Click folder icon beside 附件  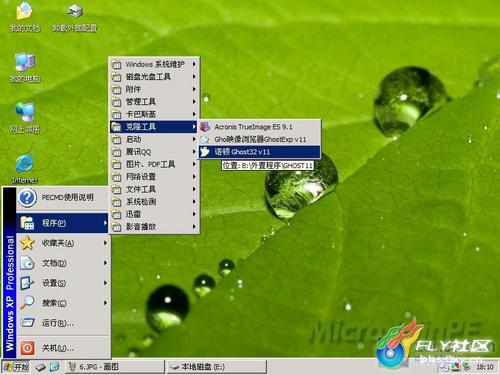(116, 89)
